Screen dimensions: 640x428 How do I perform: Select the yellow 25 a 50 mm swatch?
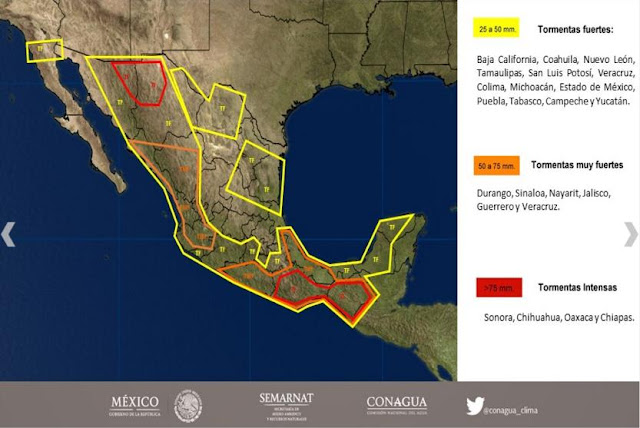pyautogui.click(x=496, y=28)
